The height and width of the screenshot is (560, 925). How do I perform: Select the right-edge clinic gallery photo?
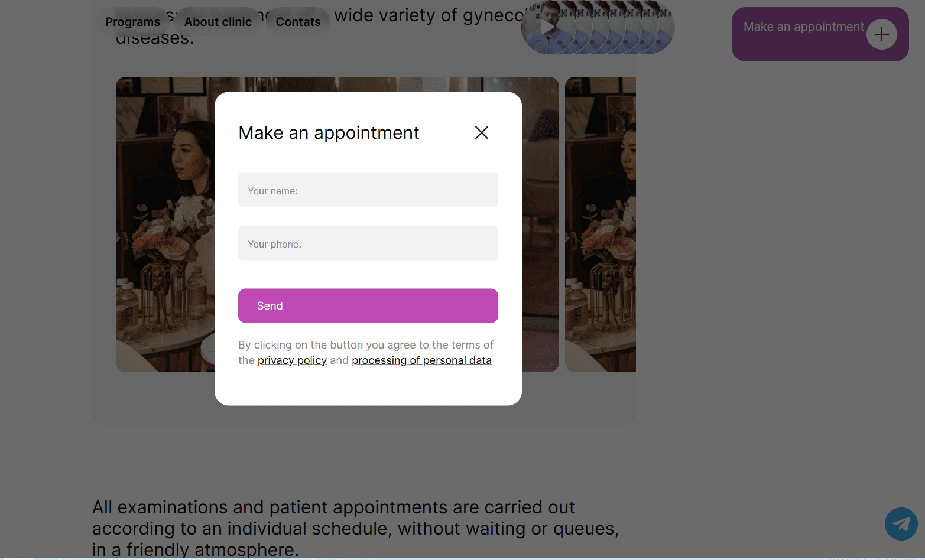click(600, 224)
